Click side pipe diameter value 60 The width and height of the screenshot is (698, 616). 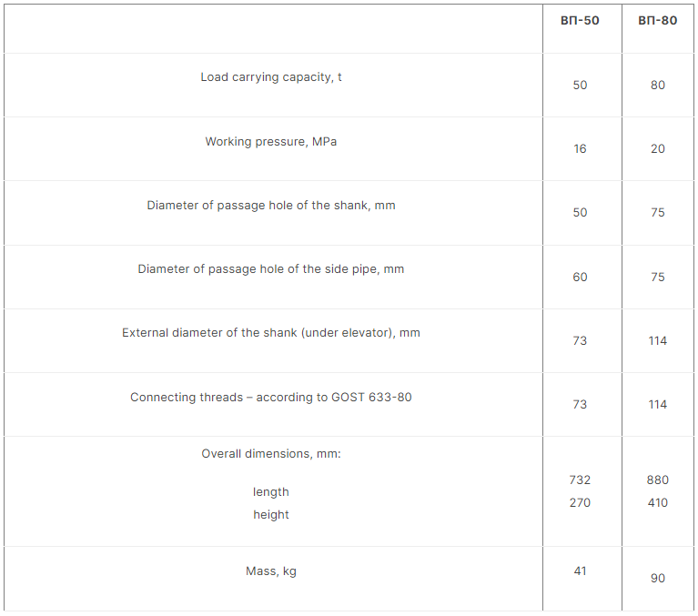pos(580,278)
